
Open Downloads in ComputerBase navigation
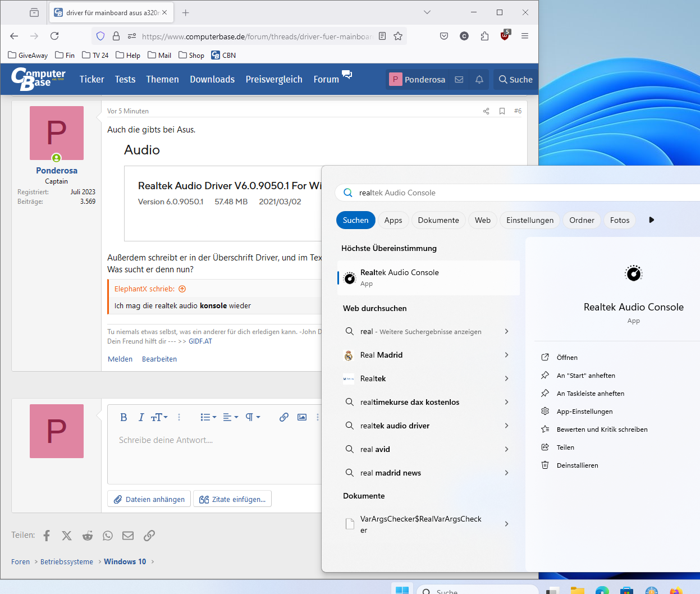tap(212, 80)
